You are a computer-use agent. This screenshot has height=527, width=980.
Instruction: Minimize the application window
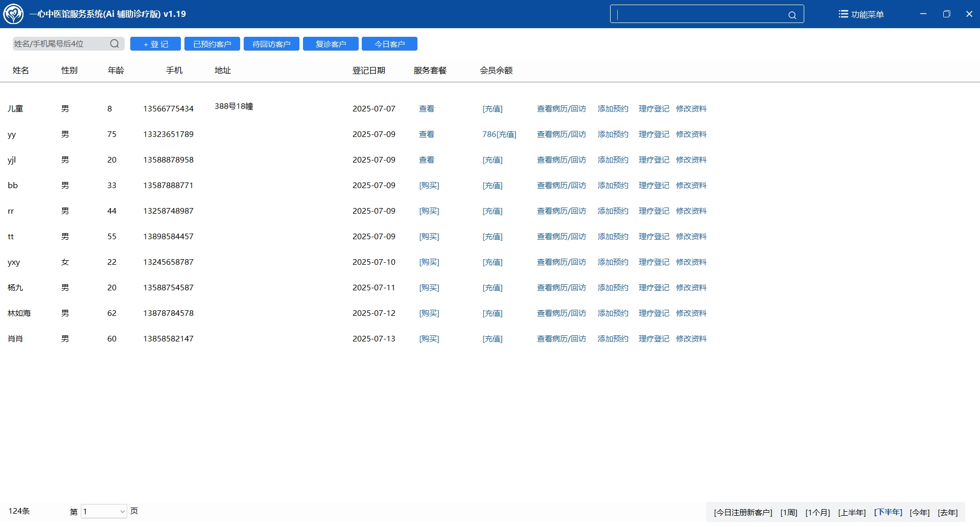[x=923, y=14]
